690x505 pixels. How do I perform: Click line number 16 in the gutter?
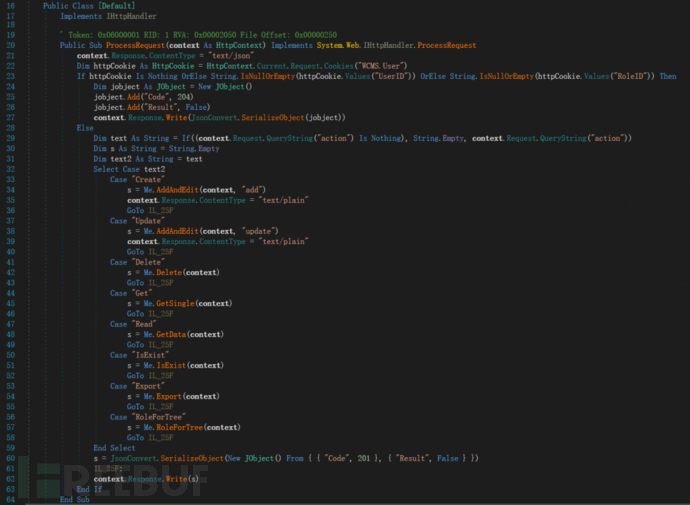click(11, 6)
